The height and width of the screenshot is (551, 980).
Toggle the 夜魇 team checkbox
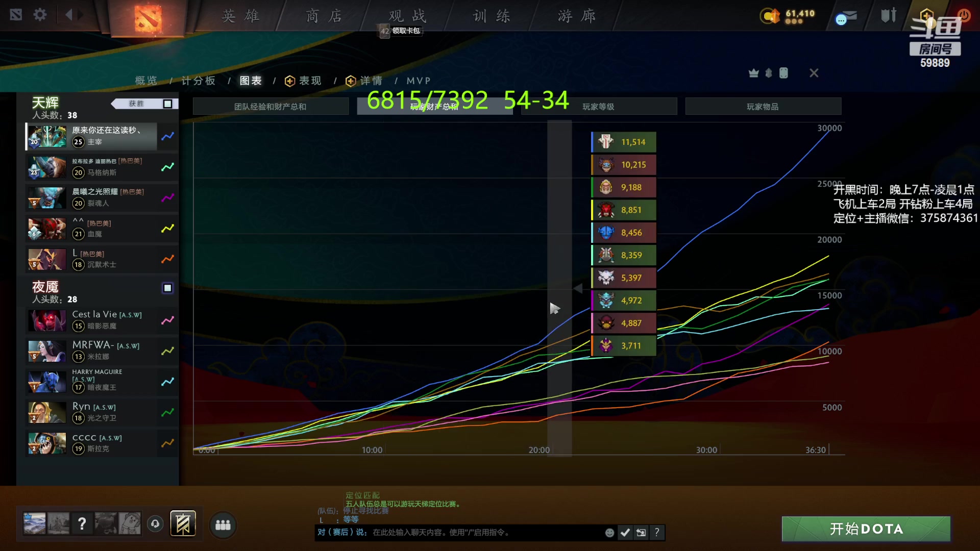tap(167, 288)
